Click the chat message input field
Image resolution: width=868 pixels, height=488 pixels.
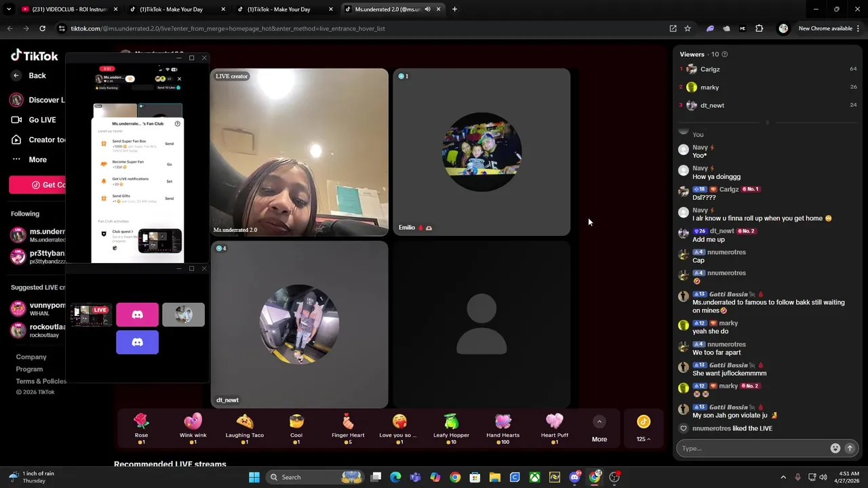753,448
